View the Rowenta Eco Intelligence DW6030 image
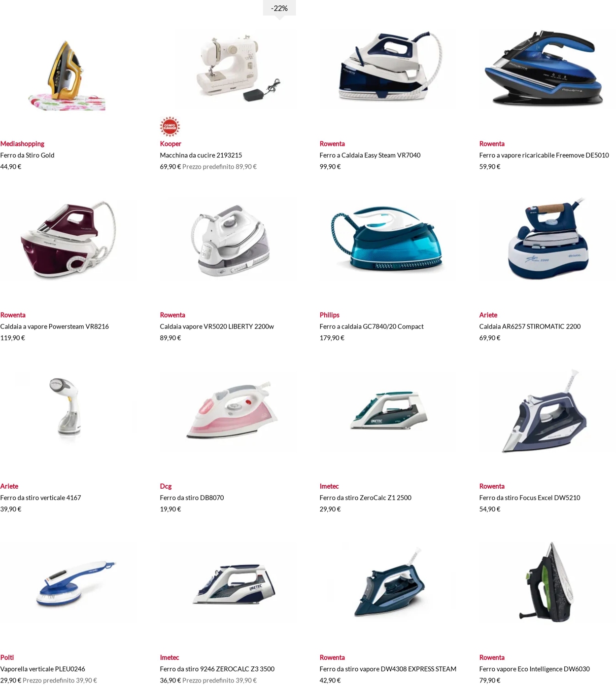The height and width of the screenshot is (685, 616). click(x=548, y=581)
